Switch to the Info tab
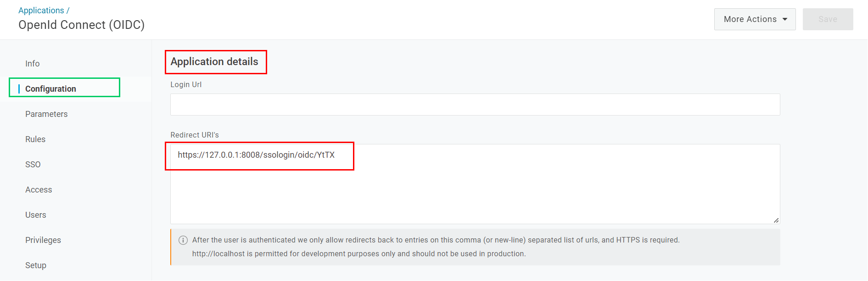 [33, 64]
